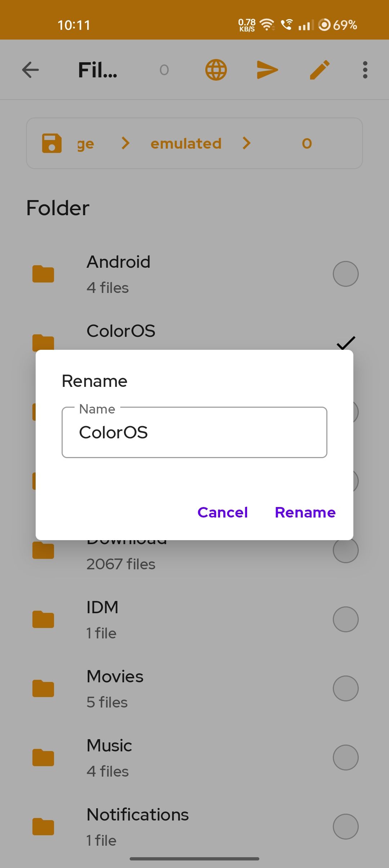Image resolution: width=389 pixels, height=868 pixels.
Task: Select the IDM folder radio circle
Action: tap(345, 619)
